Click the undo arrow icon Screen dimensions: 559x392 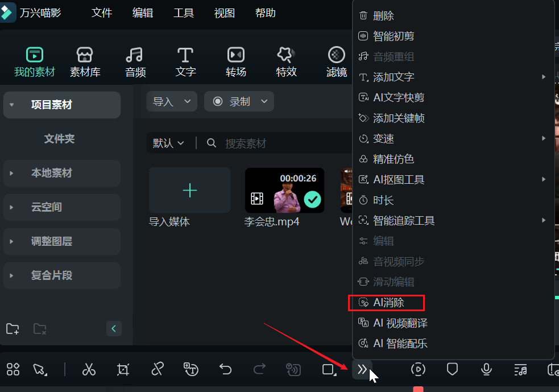click(x=225, y=370)
